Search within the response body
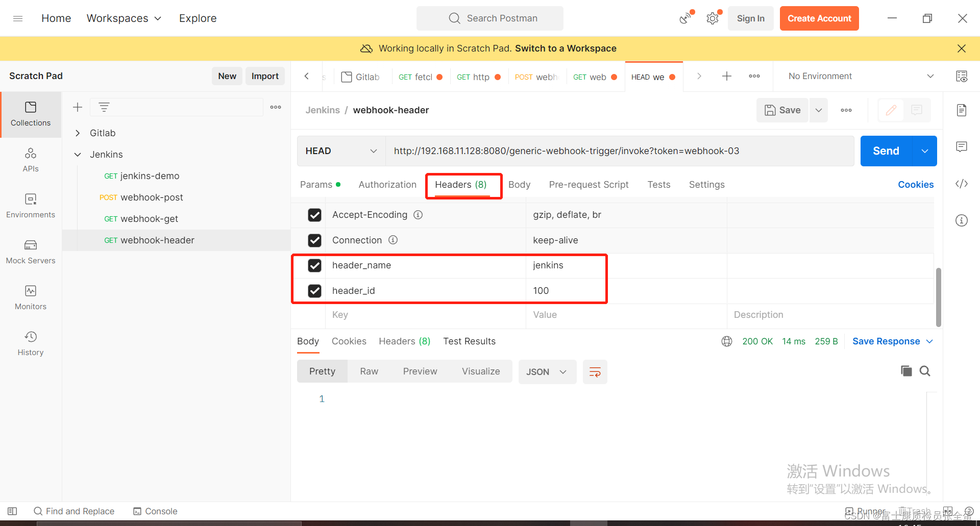980x526 pixels. click(x=925, y=371)
